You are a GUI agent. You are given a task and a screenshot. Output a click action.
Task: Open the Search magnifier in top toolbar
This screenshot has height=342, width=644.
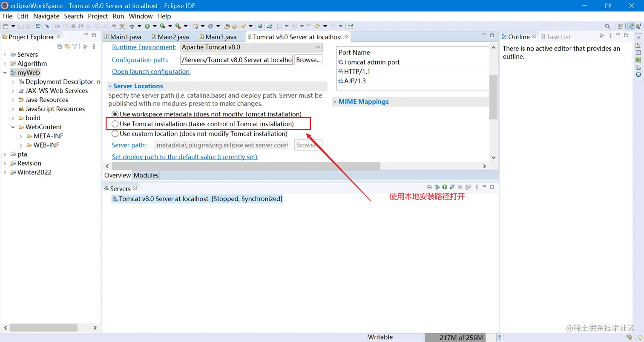coord(607,26)
